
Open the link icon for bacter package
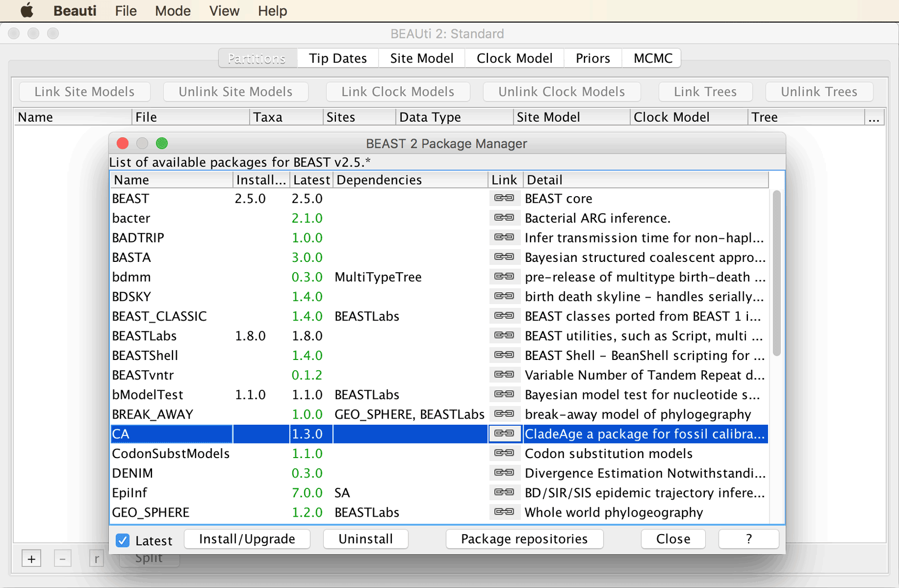click(504, 218)
